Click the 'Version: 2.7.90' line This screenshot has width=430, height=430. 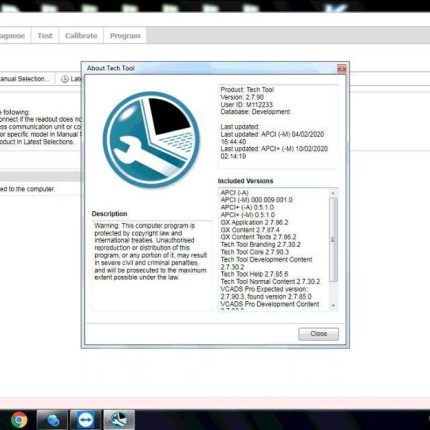tap(242, 97)
